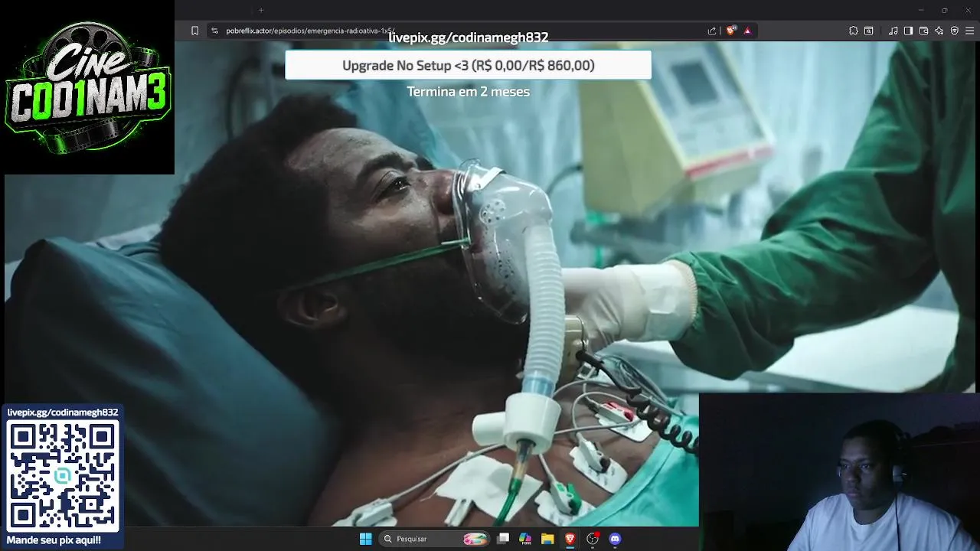This screenshot has width=980, height=551.
Task: Open the Windows Start menu
Action: coord(365,539)
